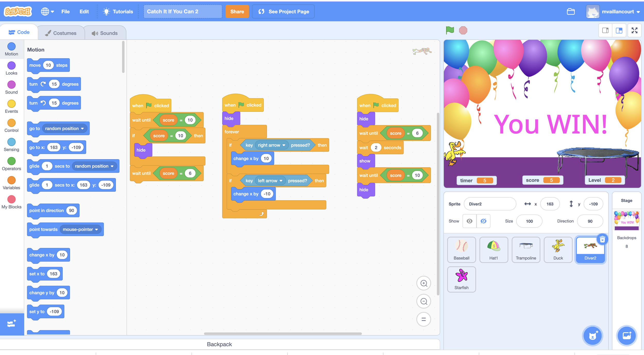Select the Variables category circle
Viewport: 644px width, 355px height.
coord(11,180)
